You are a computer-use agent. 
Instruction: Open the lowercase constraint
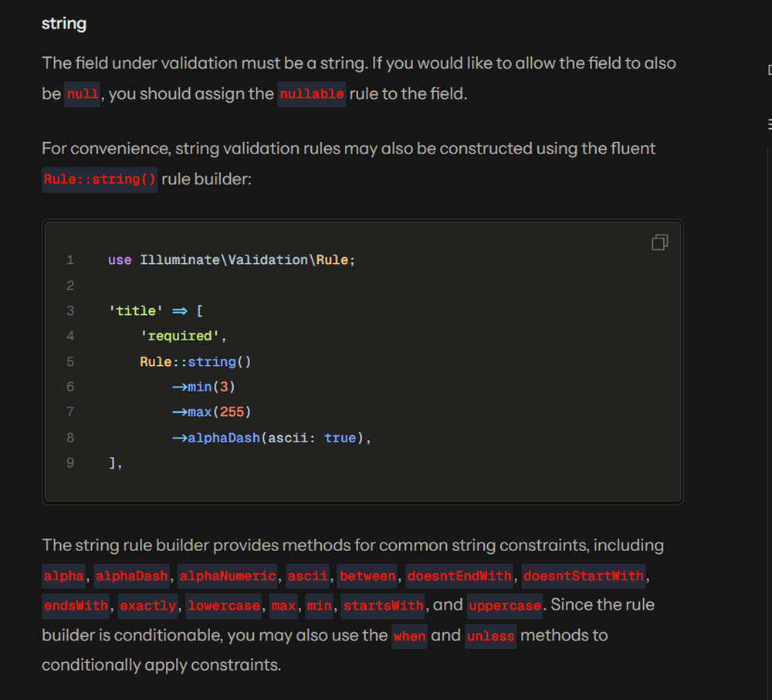[224, 606]
